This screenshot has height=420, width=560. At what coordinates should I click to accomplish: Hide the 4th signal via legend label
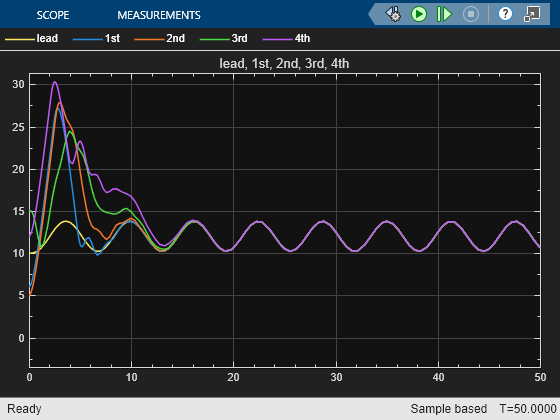(x=302, y=38)
